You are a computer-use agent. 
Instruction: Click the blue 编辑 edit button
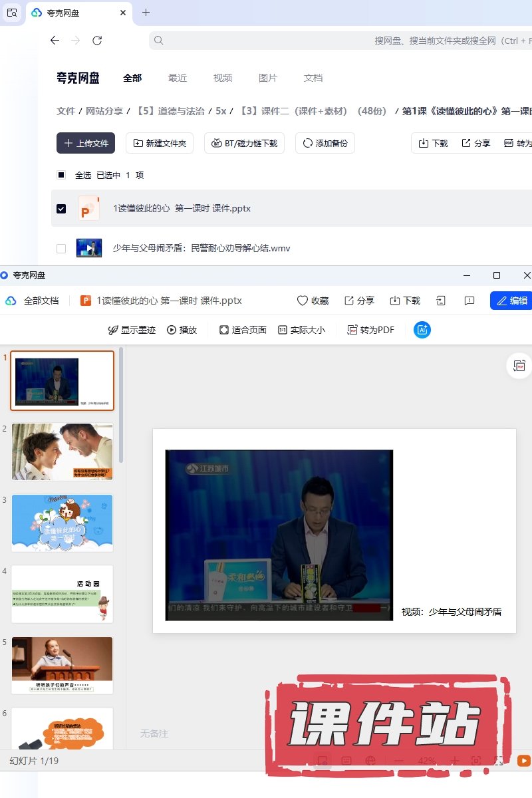(x=511, y=301)
